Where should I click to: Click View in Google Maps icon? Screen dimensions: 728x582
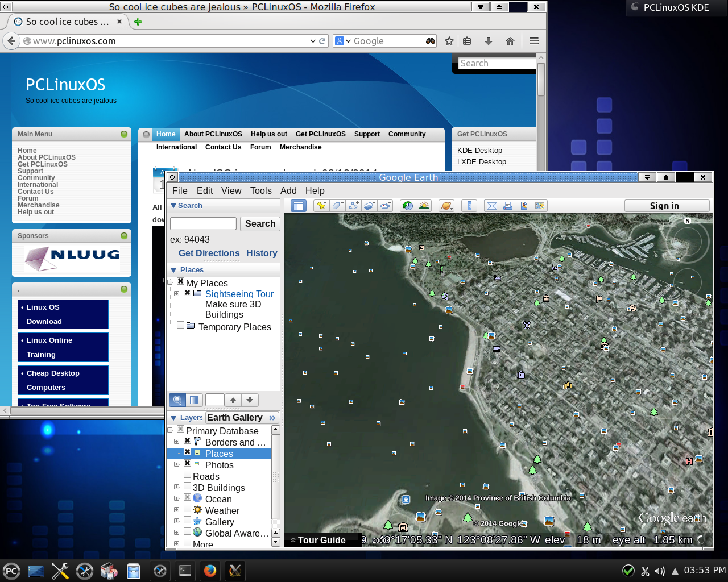pos(540,206)
